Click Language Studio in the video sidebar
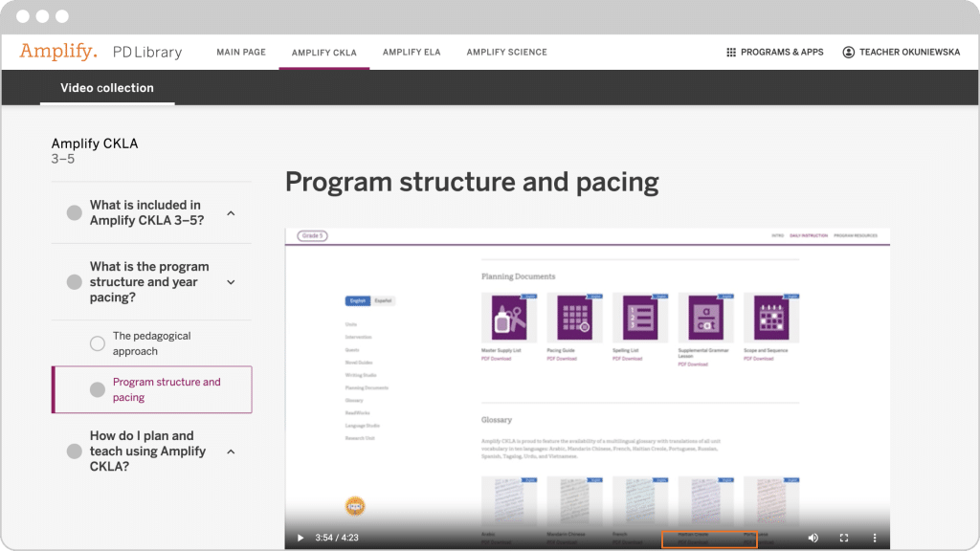This screenshot has width=980, height=551. [363, 426]
